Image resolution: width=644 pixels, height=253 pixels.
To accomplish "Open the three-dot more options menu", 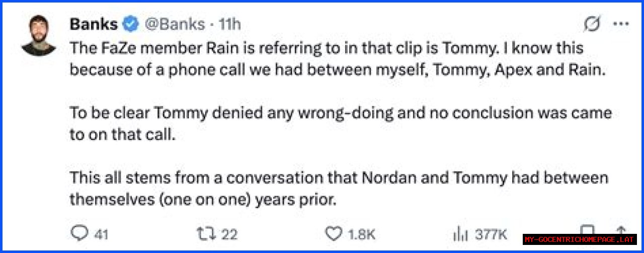I will (622, 24).
